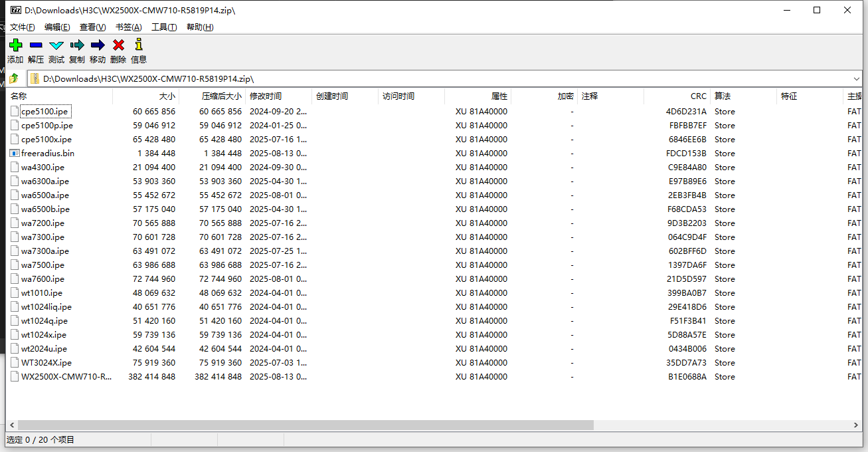Click the green Add (添加) toolbar icon
The image size is (868, 452).
point(15,45)
